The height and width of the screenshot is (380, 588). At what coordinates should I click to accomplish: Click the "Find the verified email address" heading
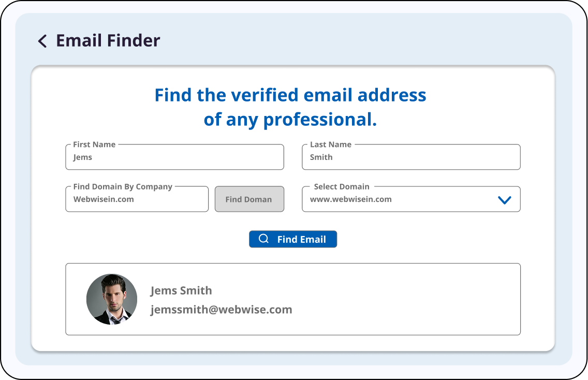tap(290, 95)
